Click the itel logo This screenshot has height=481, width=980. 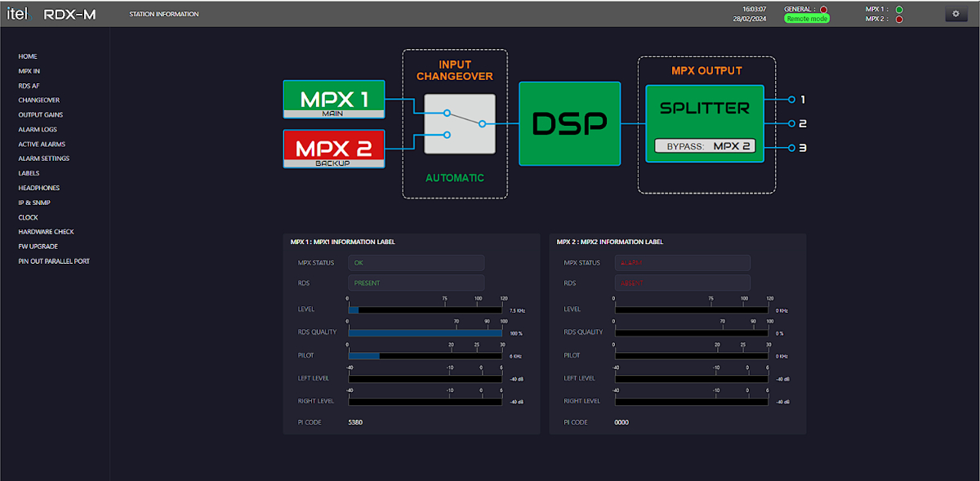pyautogui.click(x=18, y=14)
